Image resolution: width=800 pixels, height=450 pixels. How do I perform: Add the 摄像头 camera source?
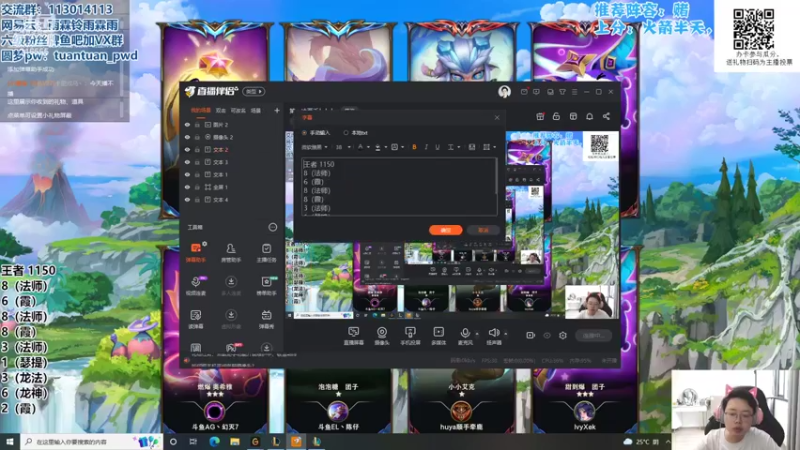382,336
